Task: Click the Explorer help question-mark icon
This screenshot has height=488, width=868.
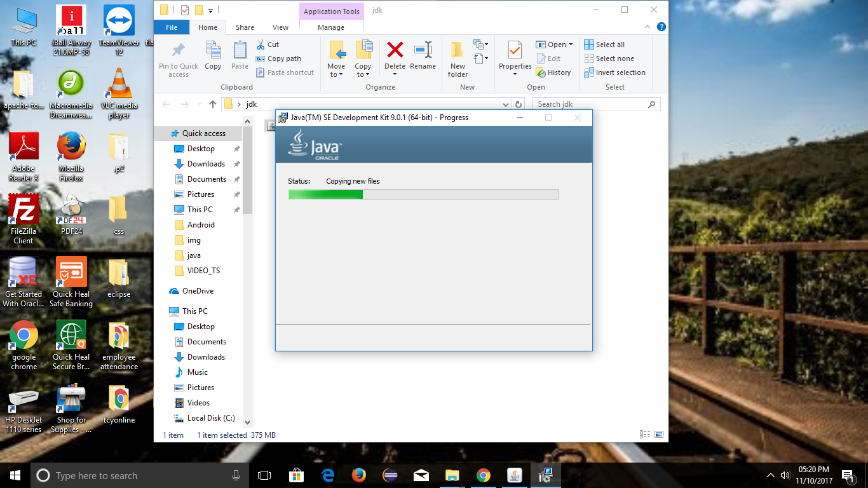Action: tap(661, 27)
